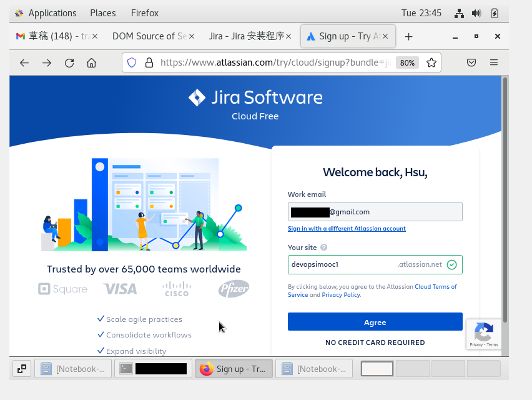Open the Places menu
This screenshot has height=400, width=532.
click(x=103, y=13)
